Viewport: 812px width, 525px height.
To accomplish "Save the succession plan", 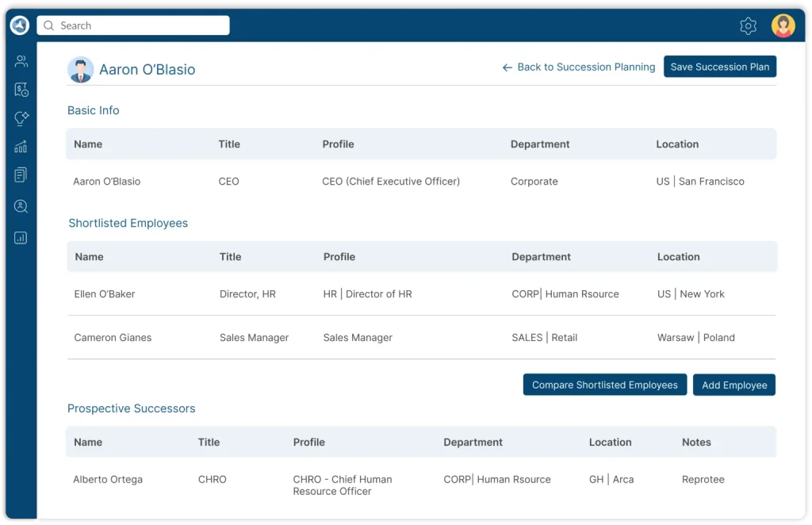I will (719, 67).
